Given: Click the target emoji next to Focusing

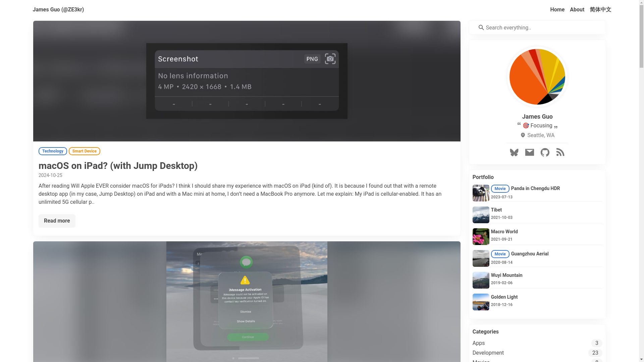Looking at the screenshot, I should 526,126.
